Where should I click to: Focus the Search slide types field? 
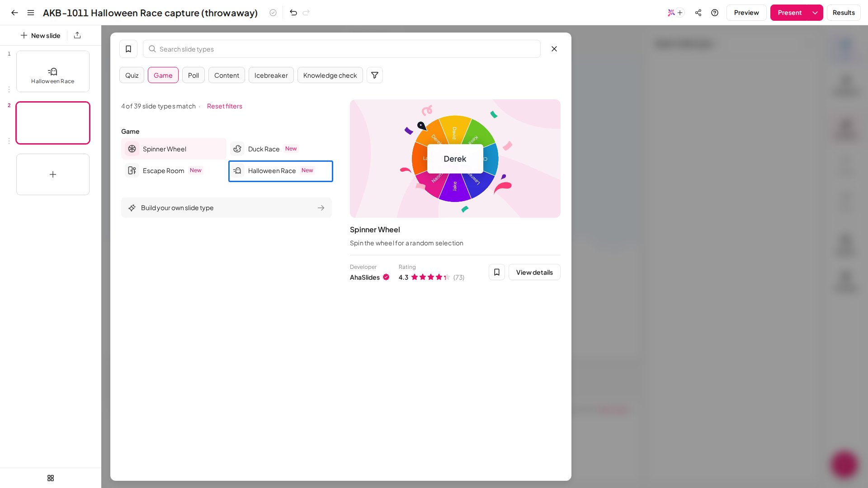342,49
